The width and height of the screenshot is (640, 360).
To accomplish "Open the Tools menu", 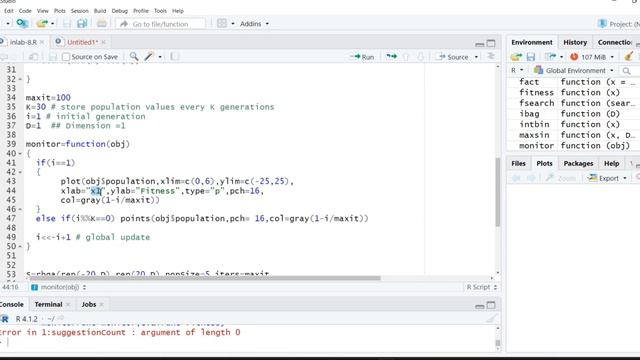I will click(x=160, y=11).
